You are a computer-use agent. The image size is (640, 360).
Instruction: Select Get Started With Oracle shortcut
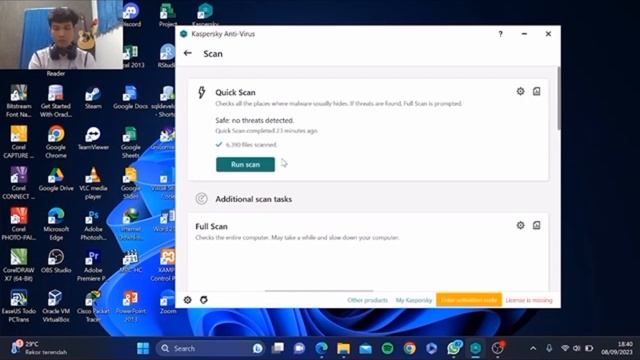tap(56, 101)
